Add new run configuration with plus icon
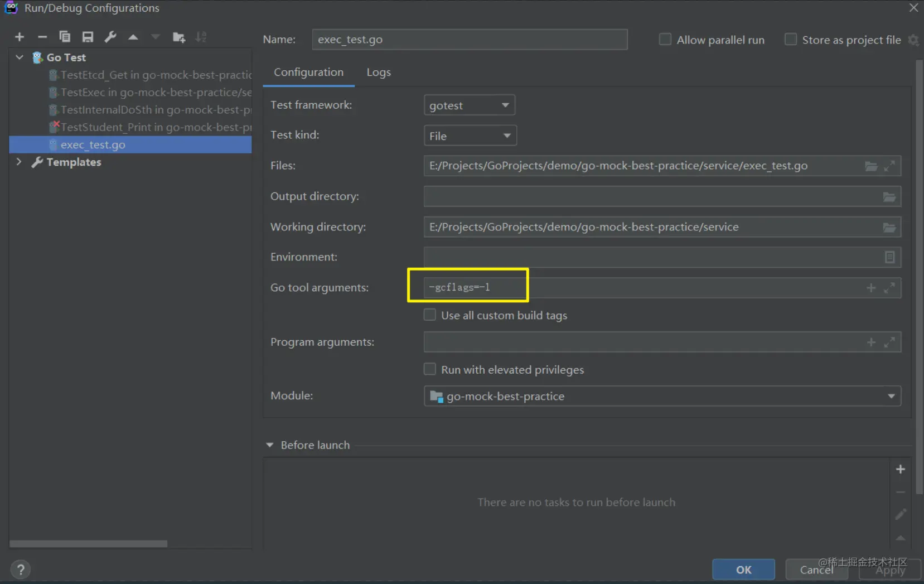 click(x=20, y=37)
